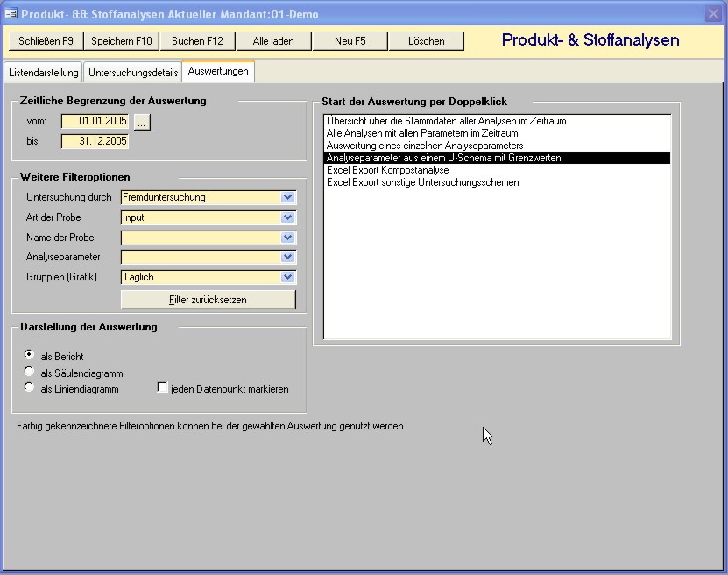Save with the Speichern F10 button
The image size is (728, 575).
[122, 41]
